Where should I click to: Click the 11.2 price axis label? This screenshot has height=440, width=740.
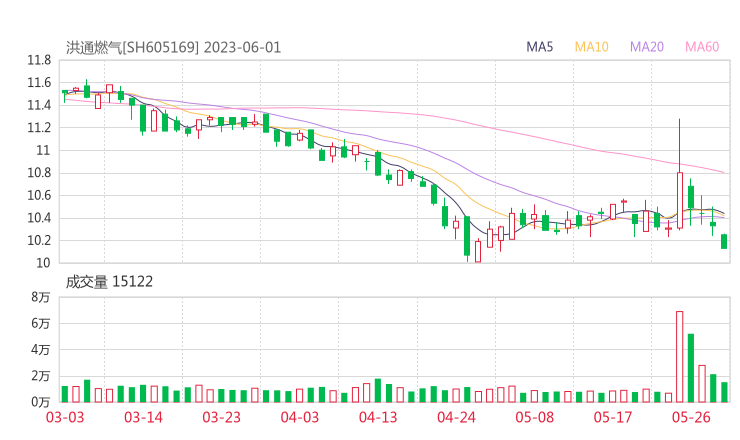click(x=39, y=128)
